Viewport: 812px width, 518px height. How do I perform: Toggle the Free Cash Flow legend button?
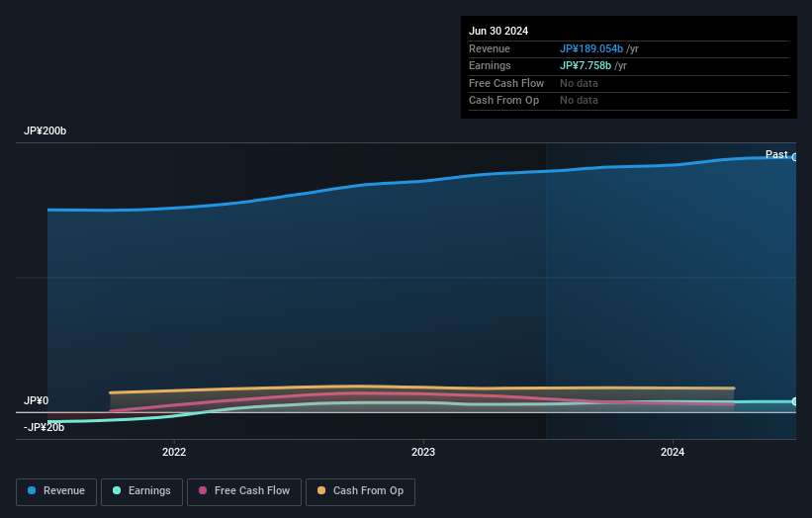point(244,491)
